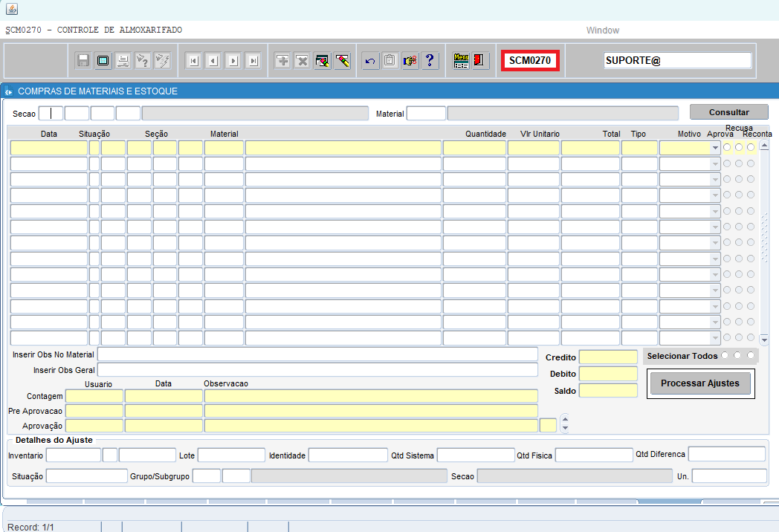Open Motivo dropdown in third table row
Screen dimensions: 779x532
(x=715, y=179)
